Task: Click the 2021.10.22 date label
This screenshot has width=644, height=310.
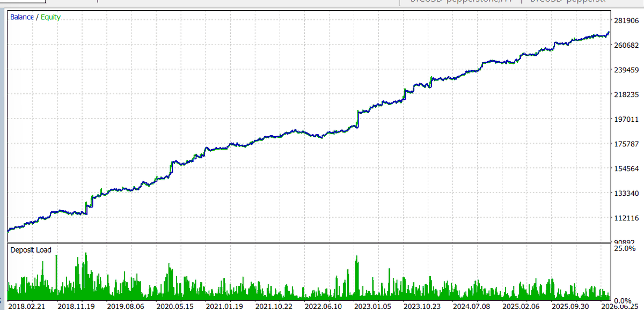Action: tap(274, 306)
